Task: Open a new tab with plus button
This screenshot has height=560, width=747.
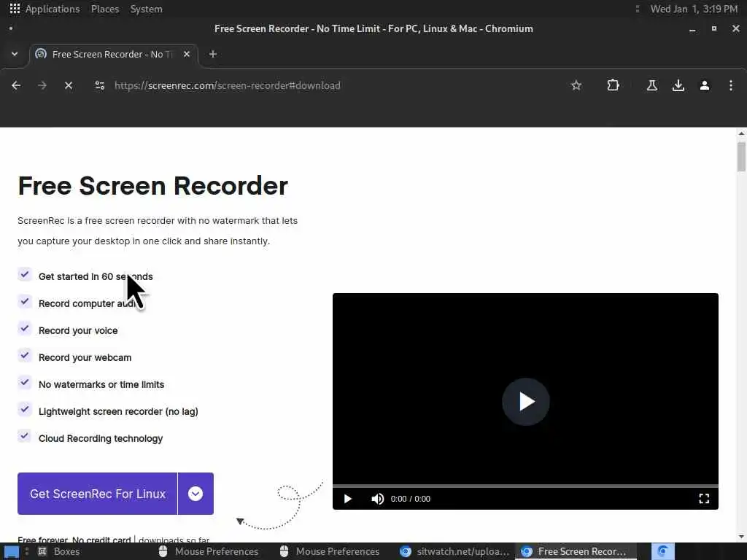Action: [x=213, y=54]
